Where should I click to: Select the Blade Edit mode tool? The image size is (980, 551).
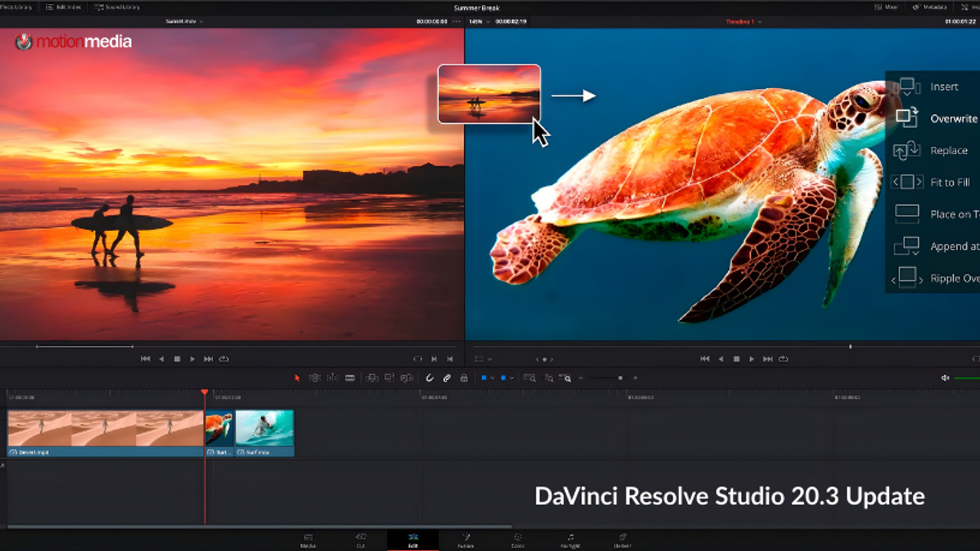tap(348, 377)
